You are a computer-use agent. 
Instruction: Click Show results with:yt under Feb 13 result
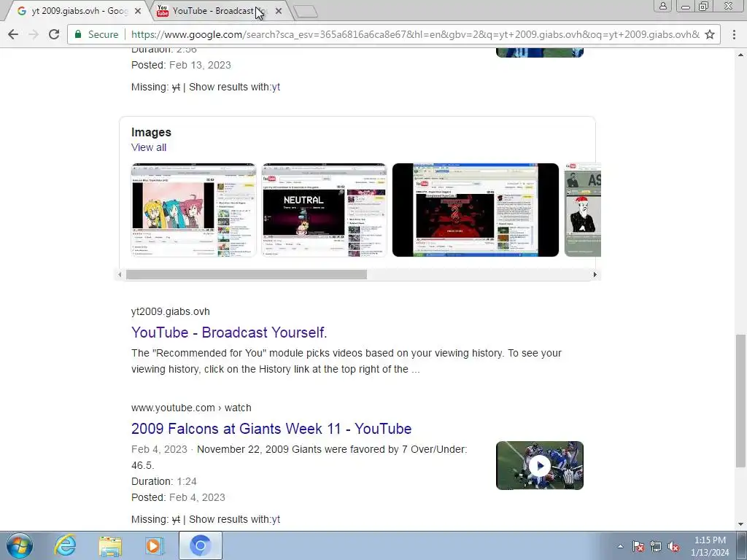tap(234, 87)
